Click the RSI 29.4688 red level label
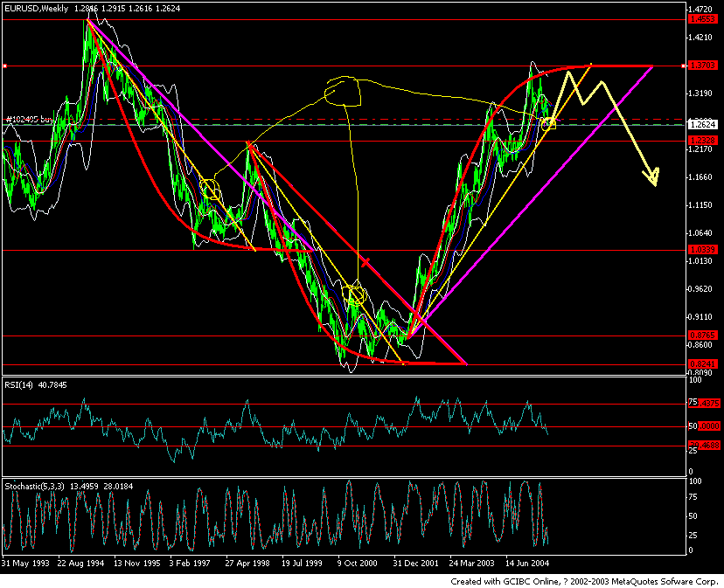724x588 pixels. point(704,445)
